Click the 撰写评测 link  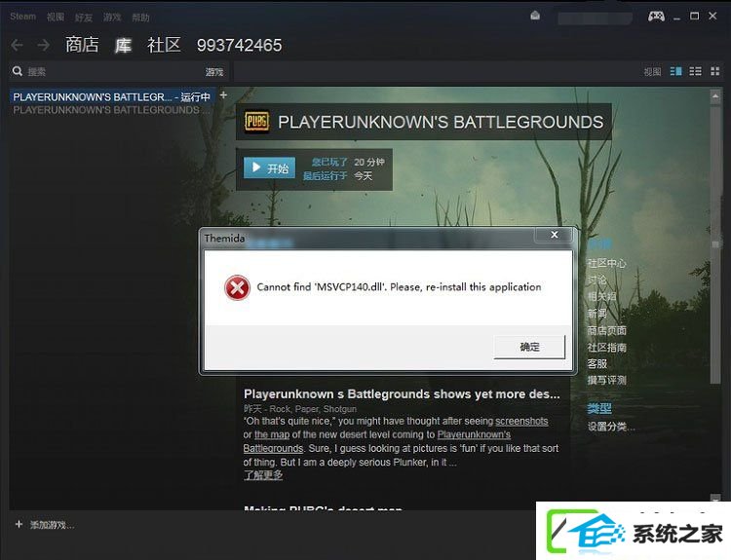[606, 380]
